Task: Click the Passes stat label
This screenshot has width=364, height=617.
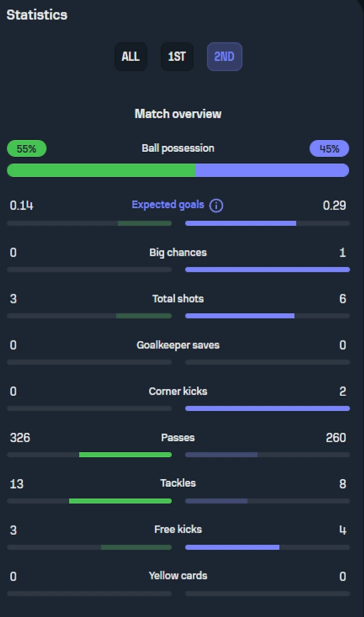Action: [178, 438]
